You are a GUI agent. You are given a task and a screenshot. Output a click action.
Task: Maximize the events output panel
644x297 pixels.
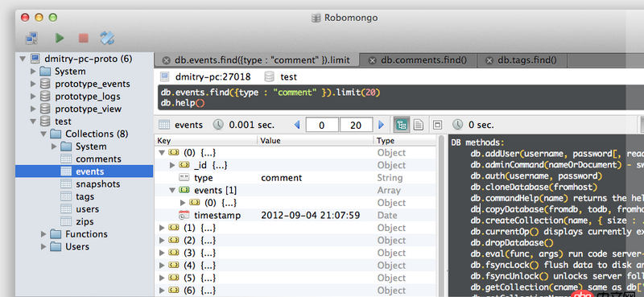[438, 125]
